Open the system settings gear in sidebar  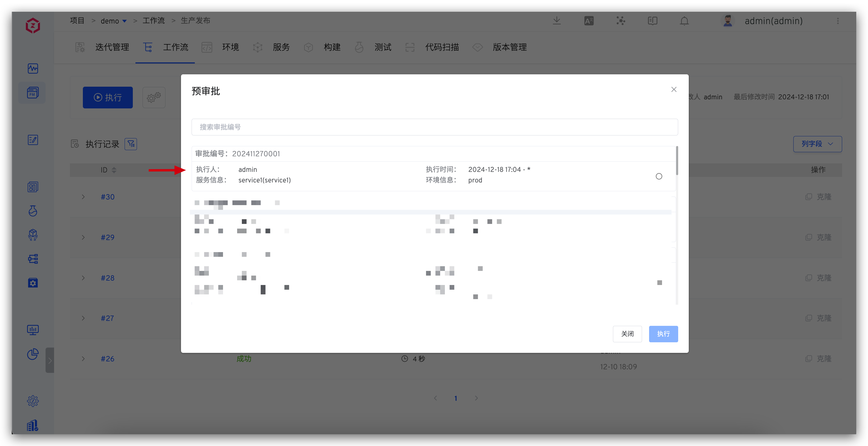33,401
